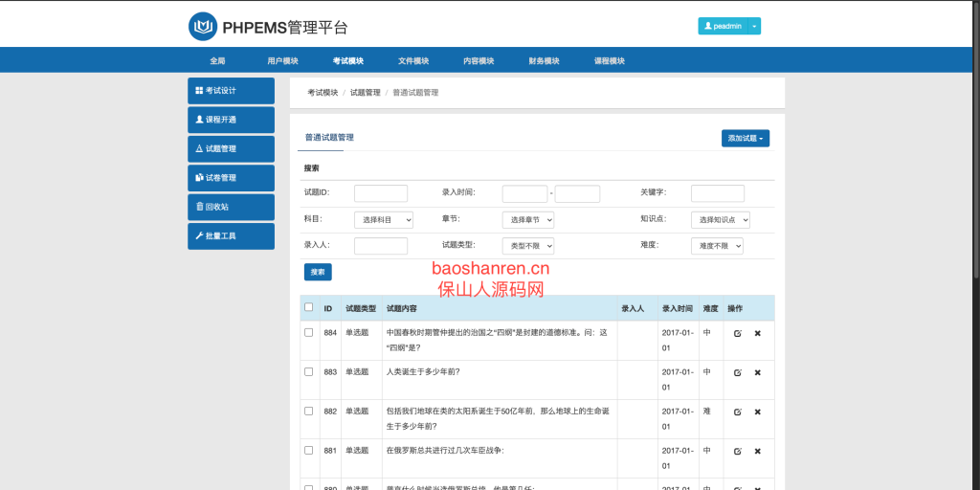Open the 选择科目 subject dropdown
This screenshot has height=490, width=980.
tap(384, 220)
